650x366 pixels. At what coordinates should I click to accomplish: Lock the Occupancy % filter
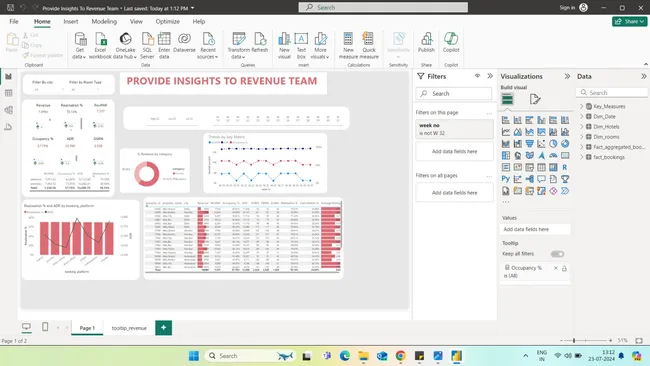click(x=564, y=269)
